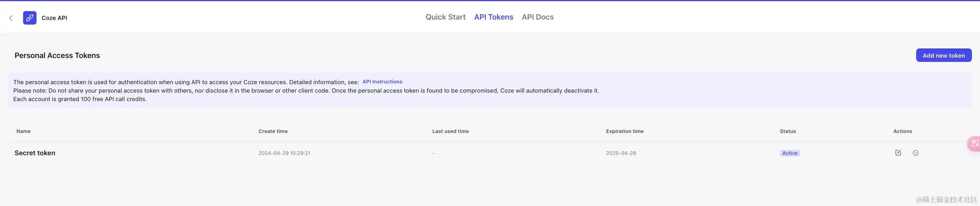The width and height of the screenshot is (980, 206).
Task: Click the Name column header
Action: (x=23, y=131)
